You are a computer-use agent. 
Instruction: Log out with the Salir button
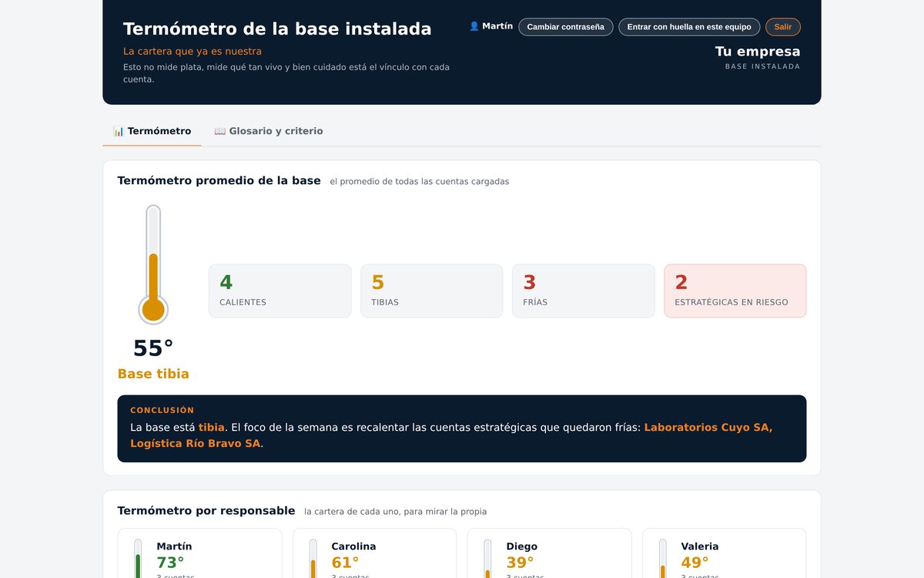pos(783,27)
